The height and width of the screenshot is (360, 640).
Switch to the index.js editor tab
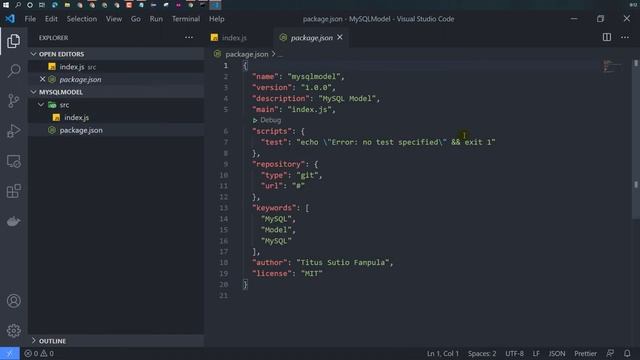tap(238, 38)
